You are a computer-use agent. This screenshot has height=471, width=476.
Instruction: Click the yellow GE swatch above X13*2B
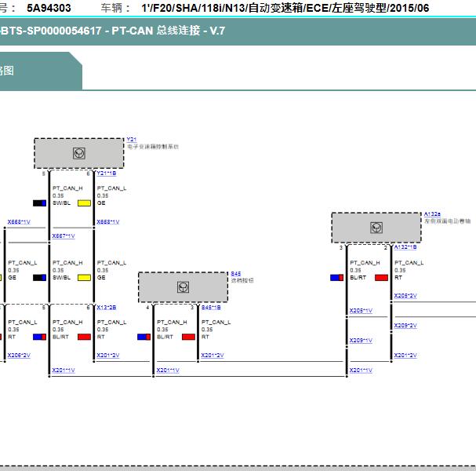coord(84,277)
